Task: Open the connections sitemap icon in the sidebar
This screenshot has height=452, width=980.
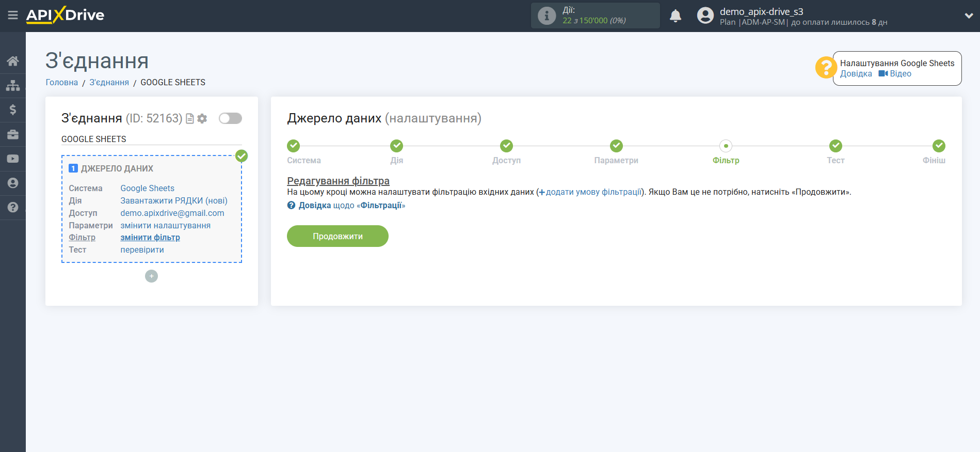Action: click(x=13, y=85)
